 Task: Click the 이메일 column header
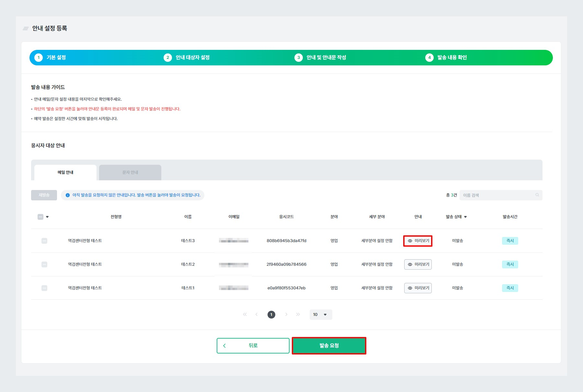click(x=234, y=217)
